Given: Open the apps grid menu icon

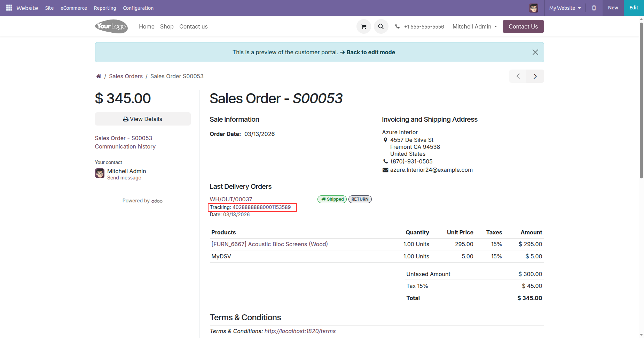Looking at the screenshot, I should point(9,8).
